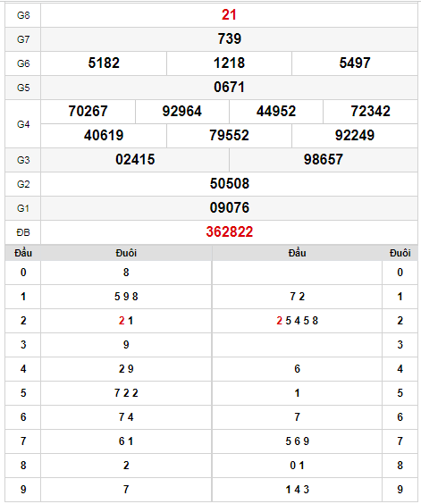Select G4 number 92249
The image size is (421, 504).
coord(355,135)
